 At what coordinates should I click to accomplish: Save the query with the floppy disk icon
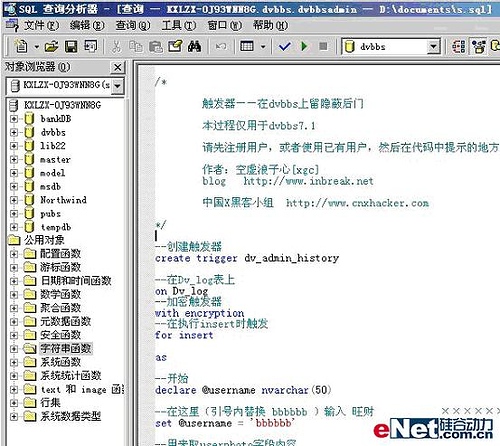pyautogui.click(x=71, y=46)
